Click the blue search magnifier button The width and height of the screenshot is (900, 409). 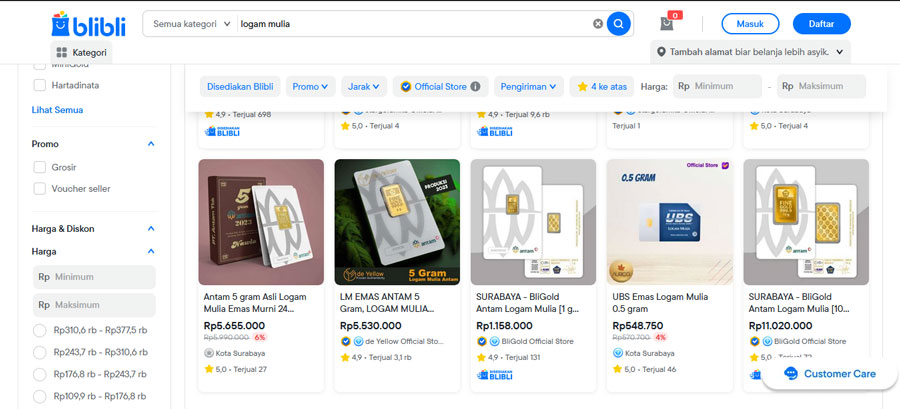[x=619, y=24]
